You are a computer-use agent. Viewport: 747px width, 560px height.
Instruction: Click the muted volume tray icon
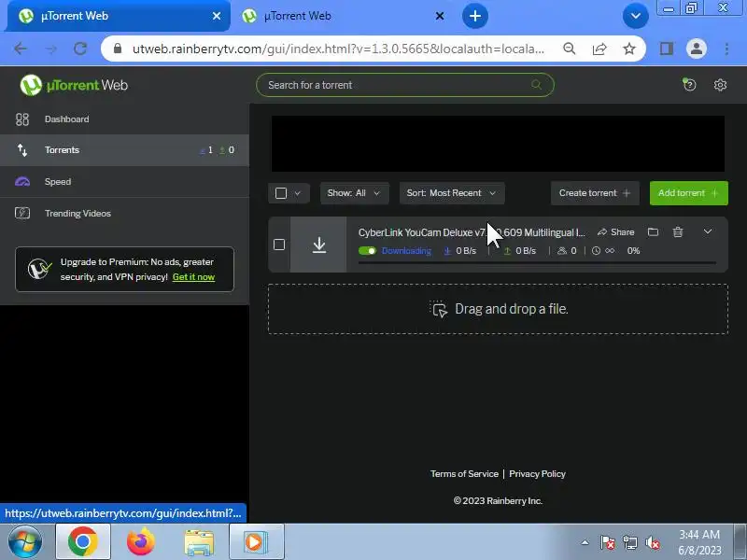(x=652, y=542)
